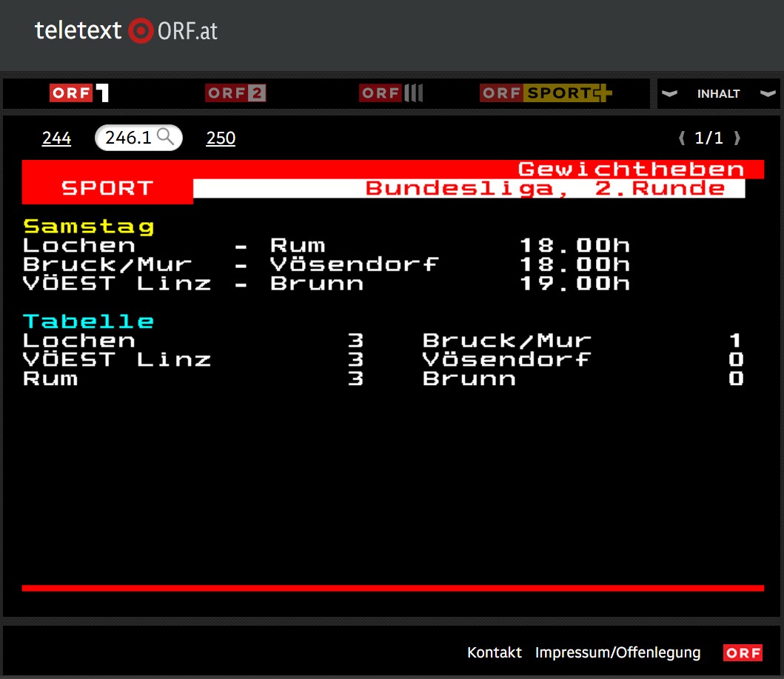Click Vösendorf in the Samstag fixtures
Image resolution: width=784 pixels, height=679 pixels.
pyautogui.click(x=355, y=264)
